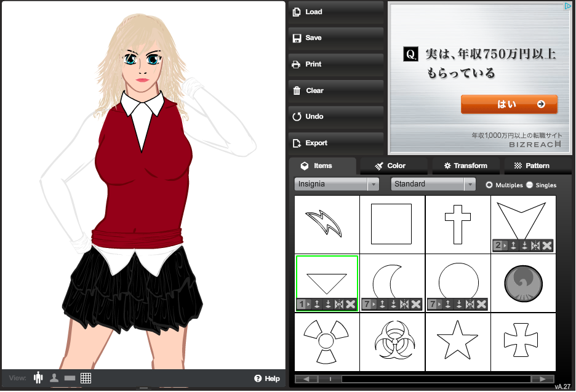Open the Transform tab
The height and width of the screenshot is (392, 576).
coord(465,166)
